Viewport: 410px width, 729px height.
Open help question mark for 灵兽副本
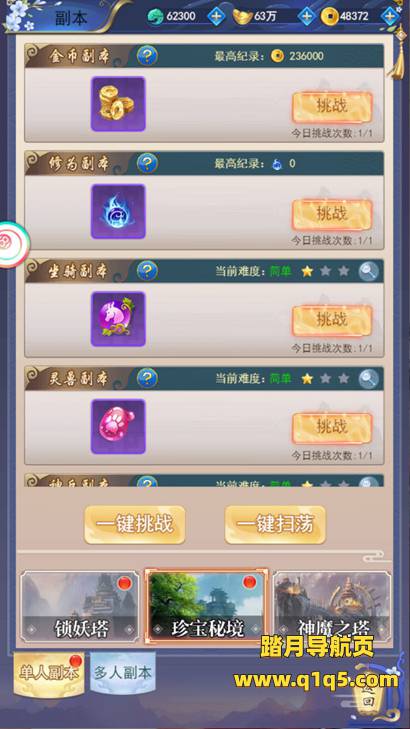tap(147, 378)
